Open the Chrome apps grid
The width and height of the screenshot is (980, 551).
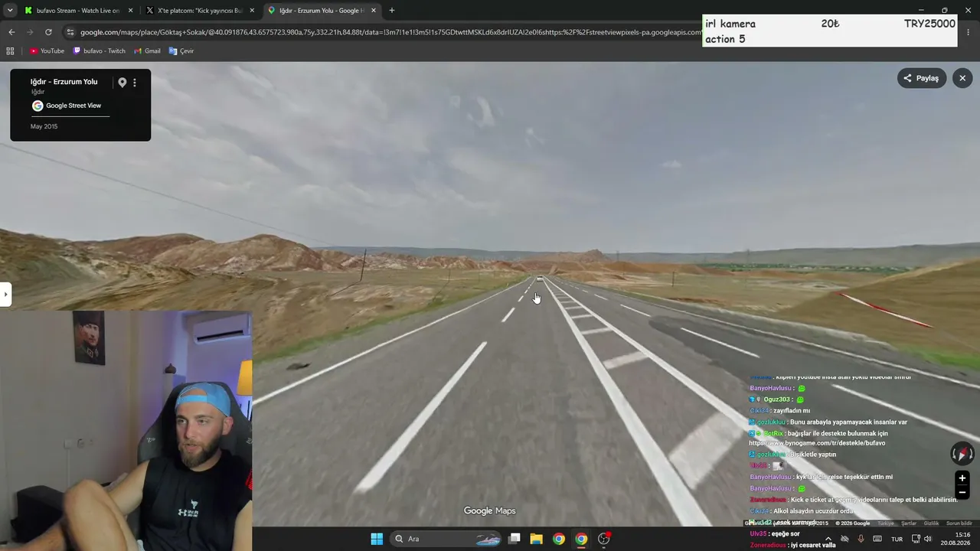pyautogui.click(x=10, y=51)
